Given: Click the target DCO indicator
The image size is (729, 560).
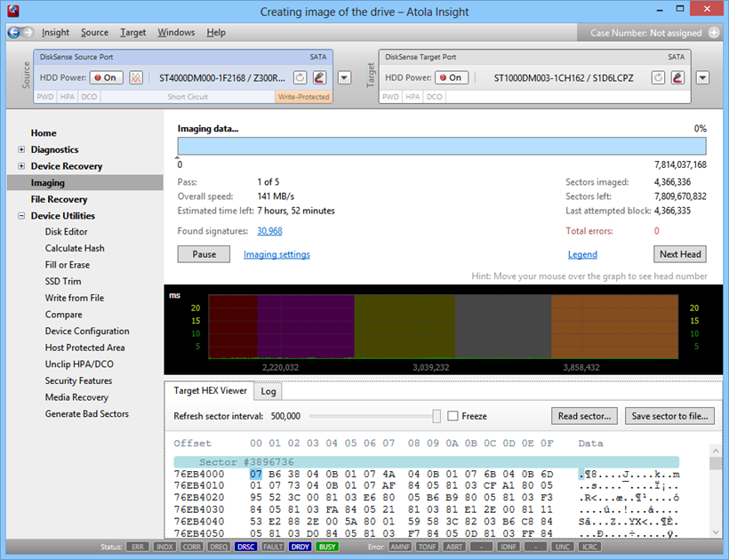Looking at the screenshot, I should click(435, 97).
